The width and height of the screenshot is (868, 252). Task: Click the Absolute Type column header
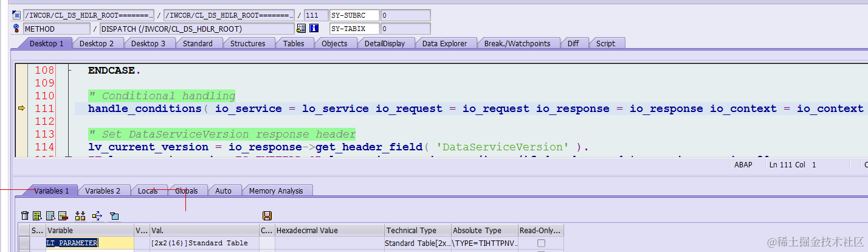pos(484,231)
